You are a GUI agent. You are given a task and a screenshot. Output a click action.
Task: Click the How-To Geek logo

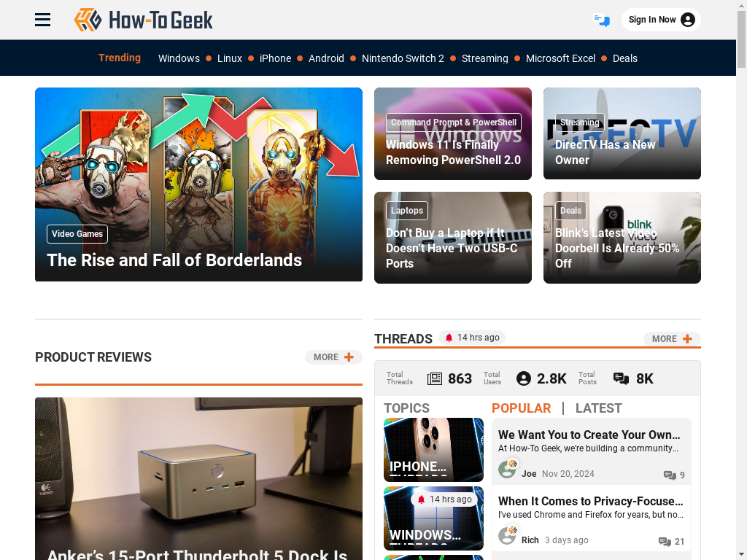[x=144, y=20]
